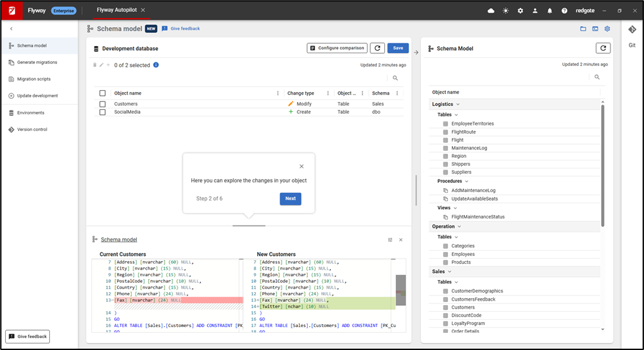Open the Schema model link in diff panel
The width and height of the screenshot is (644, 350).
point(119,239)
